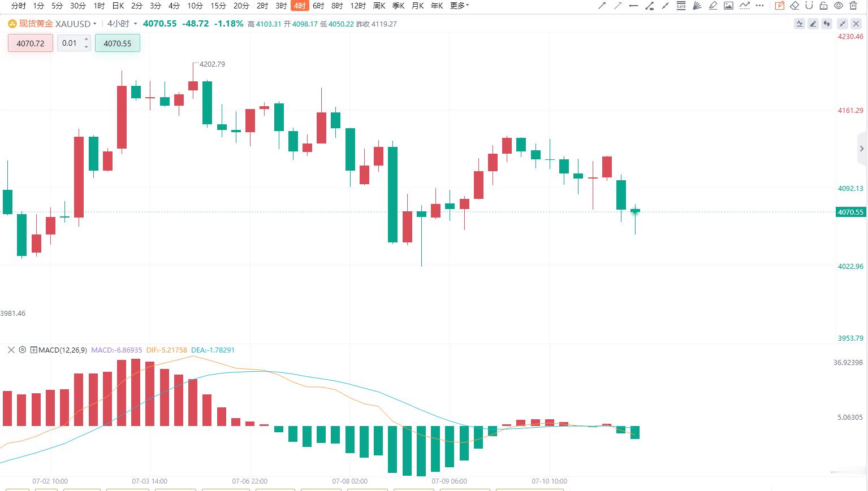This screenshot has width=868, height=491.
Task: Click the DIF:-5.21758 value
Action: 166,350
